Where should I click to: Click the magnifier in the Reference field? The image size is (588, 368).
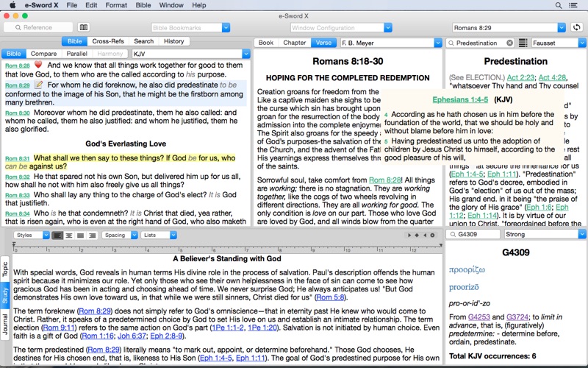tap(18, 27)
